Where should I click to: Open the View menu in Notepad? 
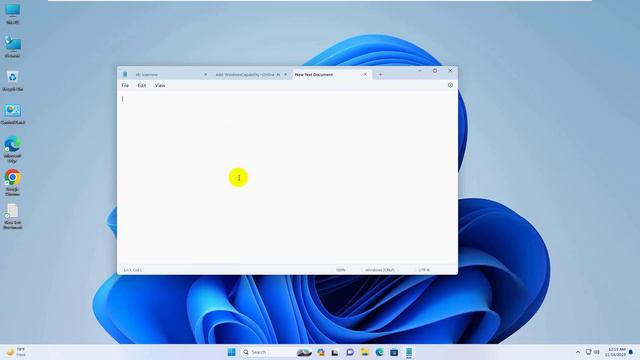(x=160, y=85)
